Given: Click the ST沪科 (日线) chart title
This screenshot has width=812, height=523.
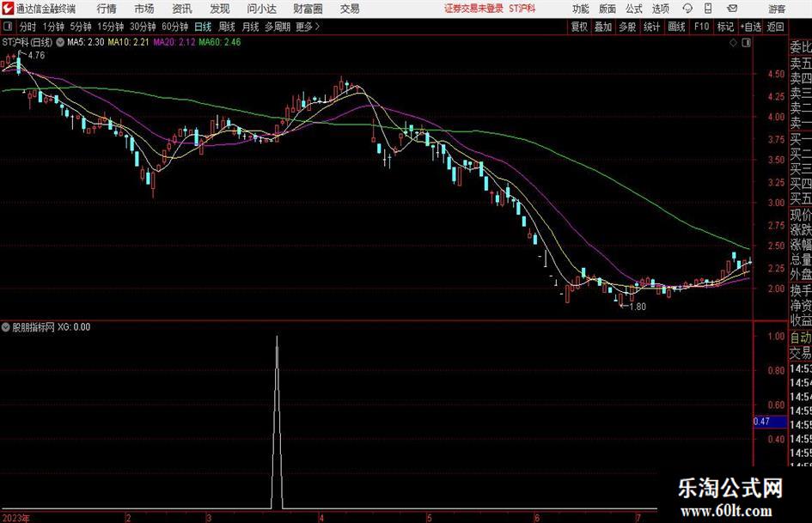Looking at the screenshot, I should [x=27, y=42].
